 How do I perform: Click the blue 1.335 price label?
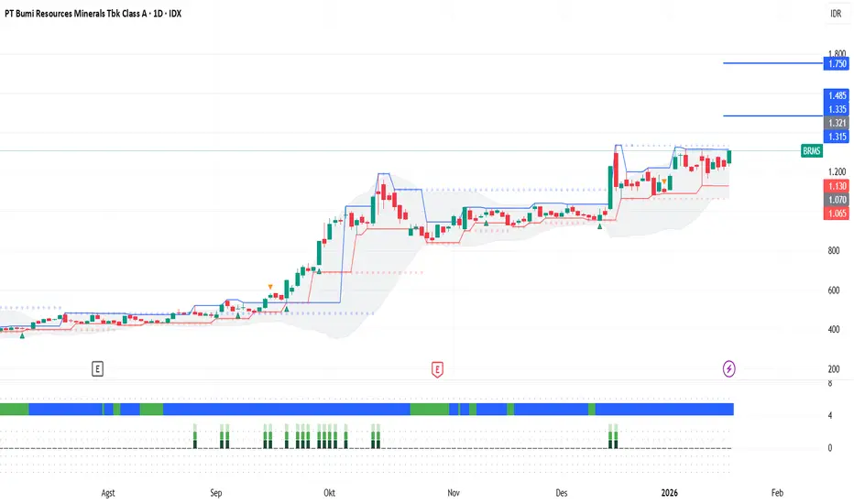click(838, 109)
